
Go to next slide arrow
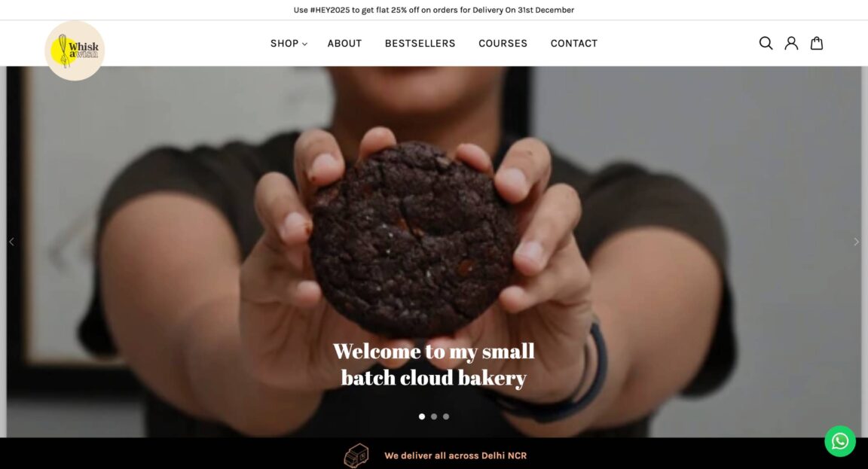856,242
